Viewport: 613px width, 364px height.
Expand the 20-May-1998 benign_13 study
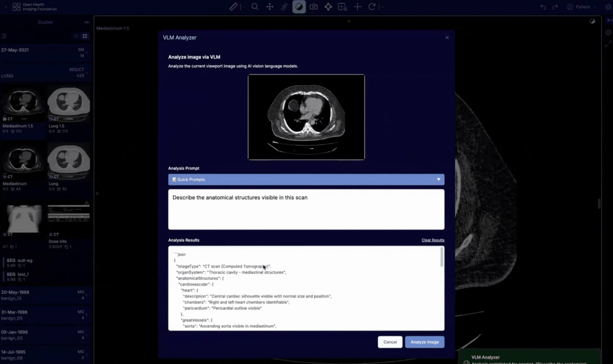[x=44, y=295]
